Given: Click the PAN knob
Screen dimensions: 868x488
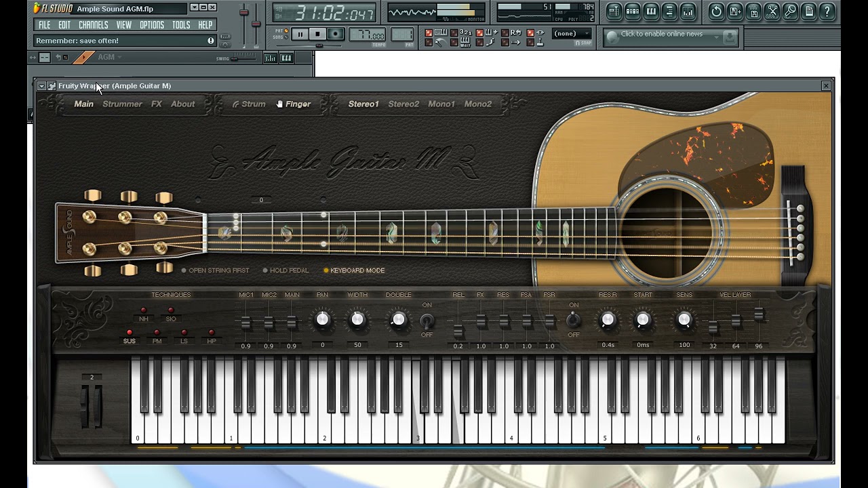Looking at the screenshot, I should 322,320.
